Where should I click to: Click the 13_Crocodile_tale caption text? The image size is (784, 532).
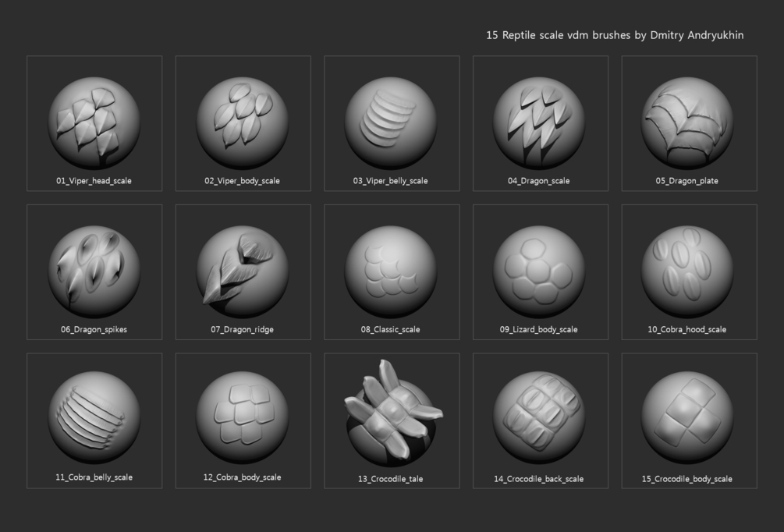click(x=391, y=479)
